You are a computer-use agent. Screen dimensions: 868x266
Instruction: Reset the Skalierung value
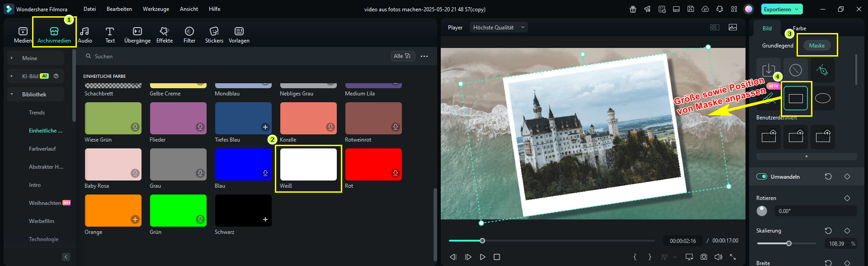tap(828, 231)
